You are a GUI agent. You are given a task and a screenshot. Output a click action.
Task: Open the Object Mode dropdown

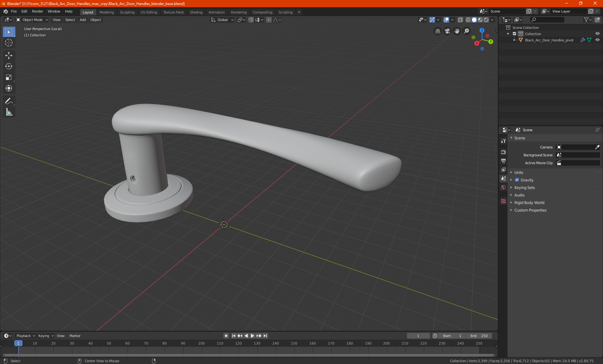pos(32,20)
